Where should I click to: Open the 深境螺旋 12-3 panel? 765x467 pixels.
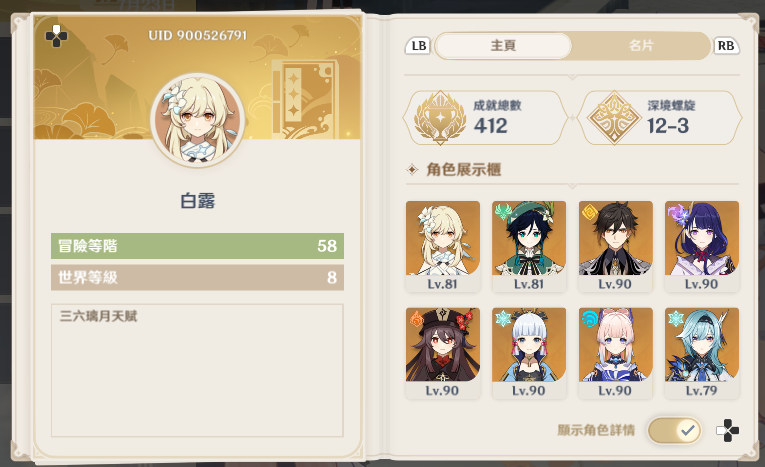tap(659, 118)
